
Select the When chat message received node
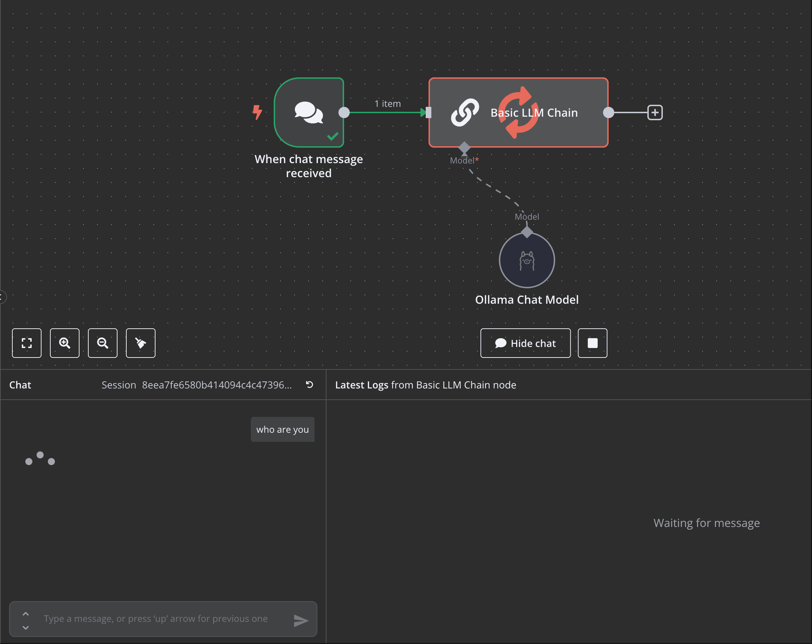309,112
